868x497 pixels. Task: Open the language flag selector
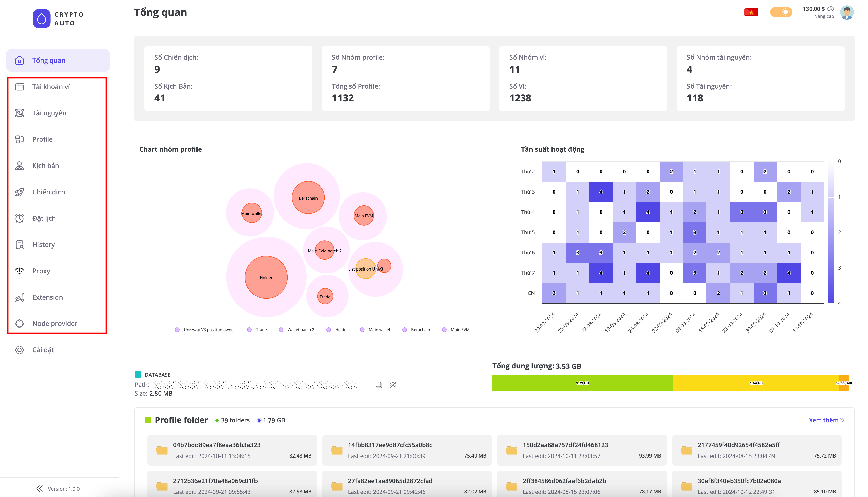point(751,12)
